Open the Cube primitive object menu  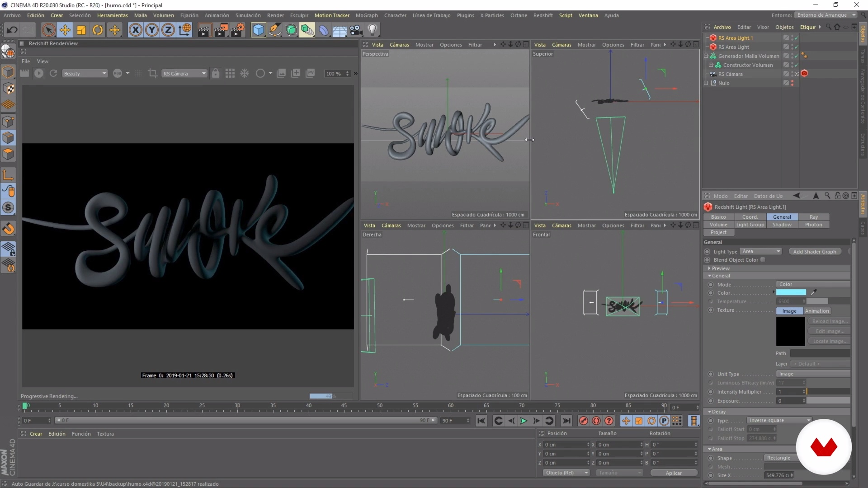[x=258, y=30]
